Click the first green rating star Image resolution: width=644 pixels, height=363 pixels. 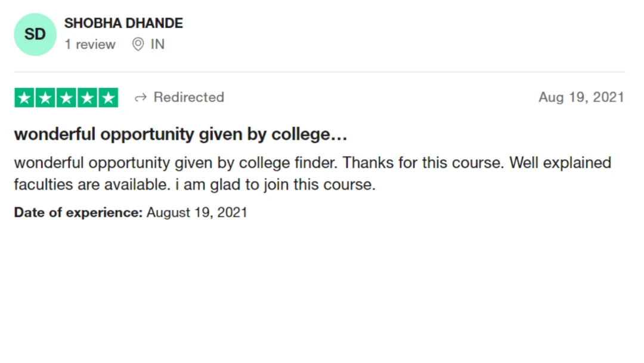coord(24,98)
